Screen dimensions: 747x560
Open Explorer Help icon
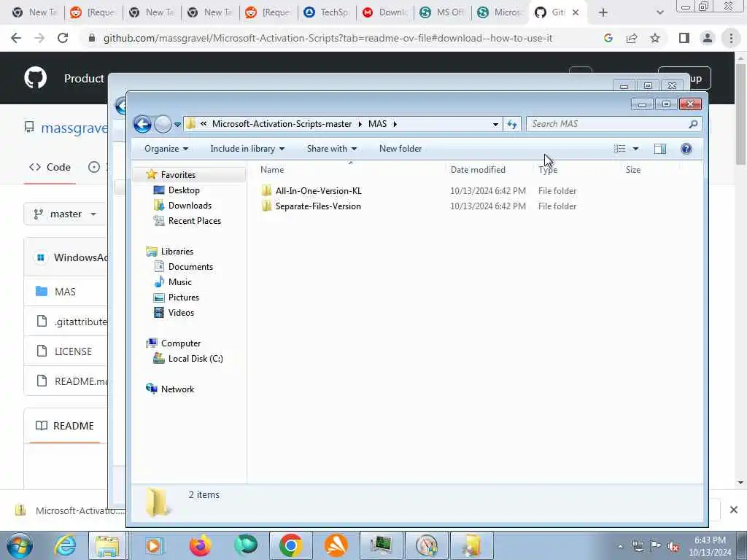tap(686, 149)
